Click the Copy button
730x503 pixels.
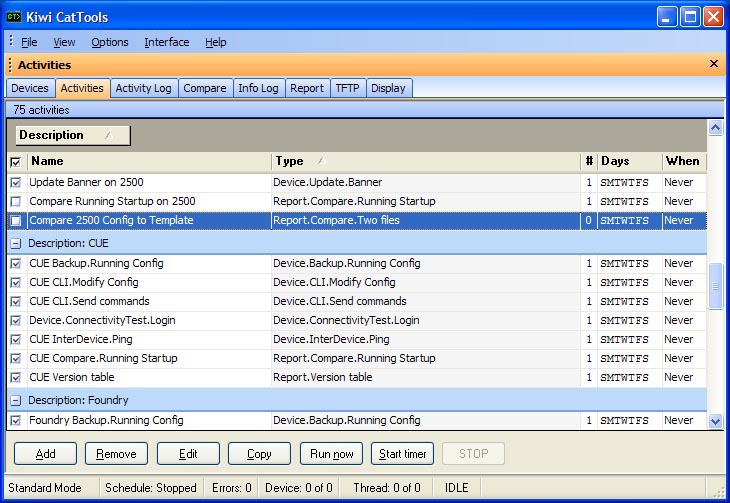click(x=259, y=454)
